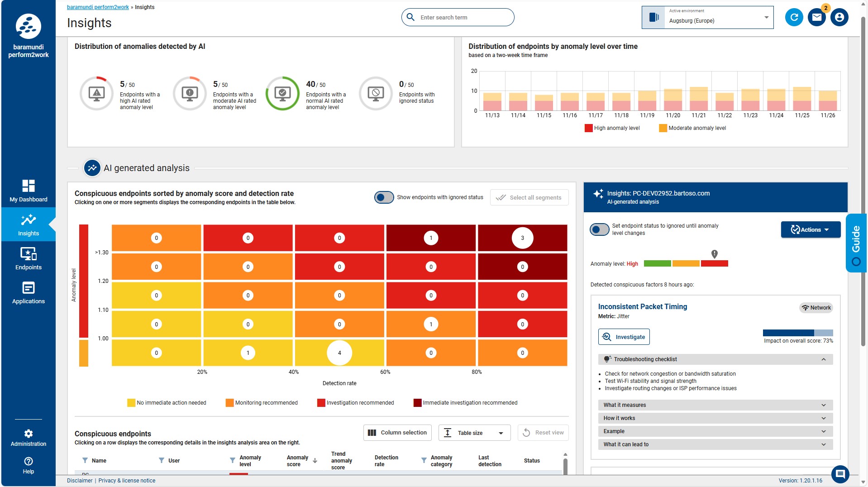Expand the What it measures section
Viewport: 868px width, 487px height.
pyautogui.click(x=715, y=405)
